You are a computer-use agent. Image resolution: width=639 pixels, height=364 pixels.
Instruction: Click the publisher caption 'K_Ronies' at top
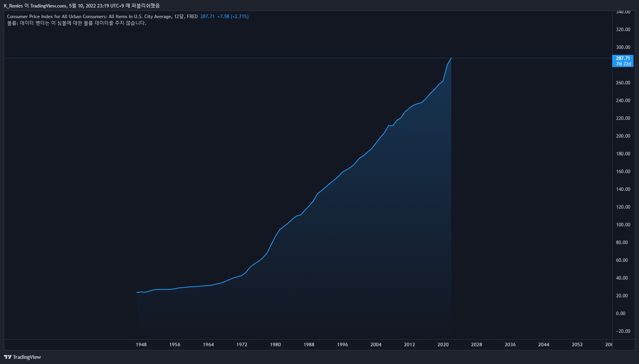(x=13, y=6)
